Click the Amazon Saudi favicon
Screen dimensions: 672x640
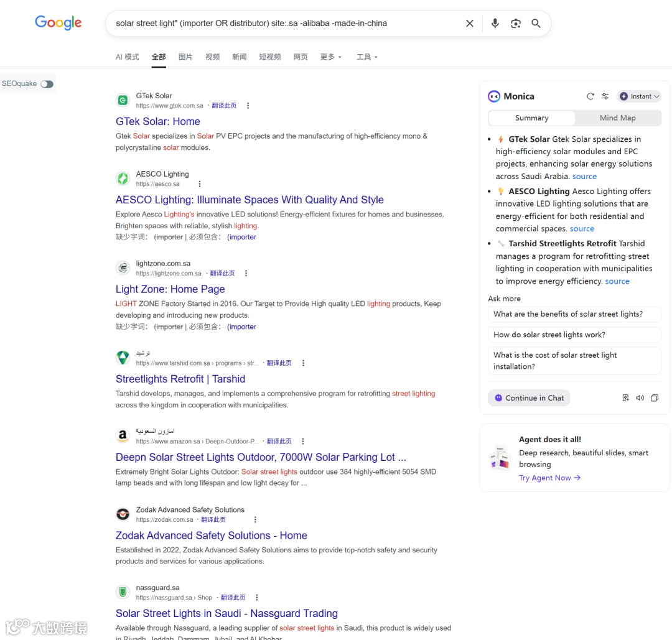point(123,435)
